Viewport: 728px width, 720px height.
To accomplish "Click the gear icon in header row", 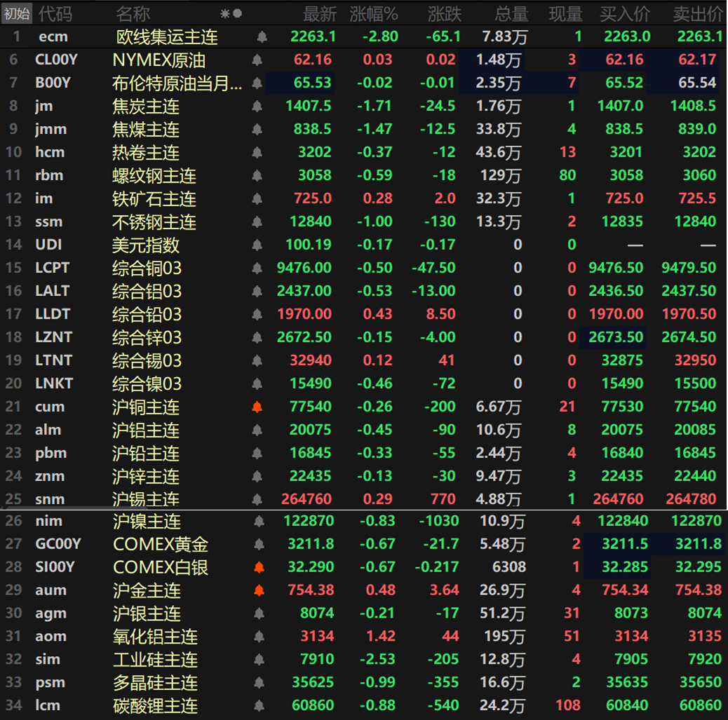I will click(224, 14).
